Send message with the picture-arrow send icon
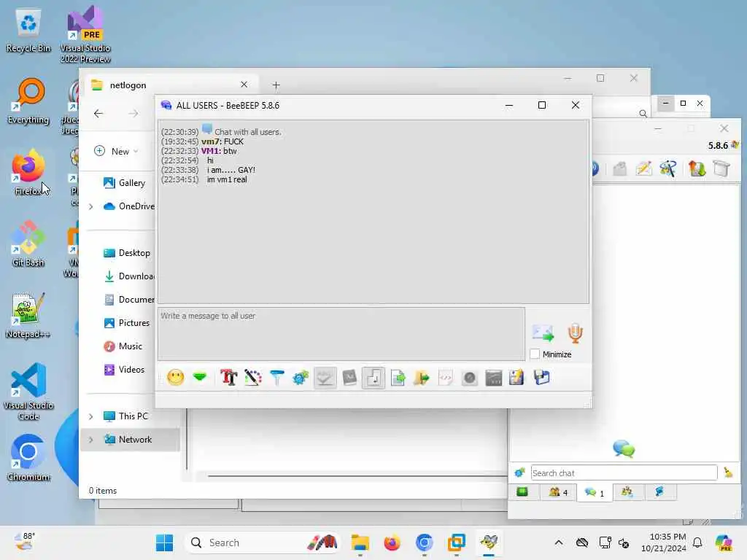The height and width of the screenshot is (560, 747). 543,332
